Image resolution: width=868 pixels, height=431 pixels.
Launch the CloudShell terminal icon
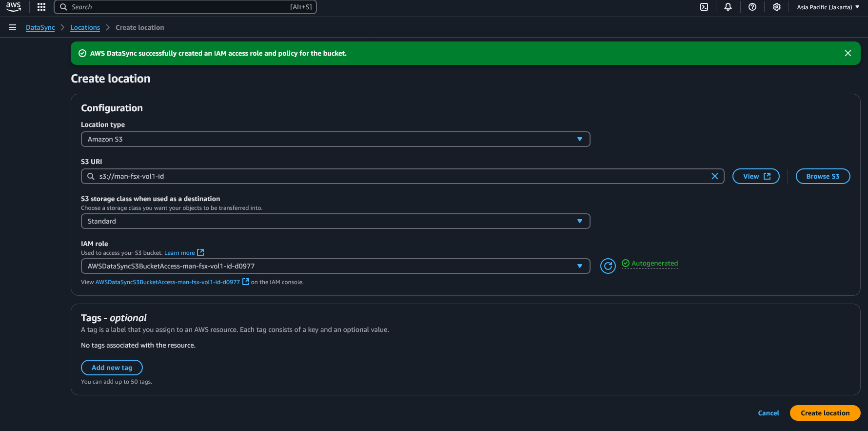tap(704, 7)
